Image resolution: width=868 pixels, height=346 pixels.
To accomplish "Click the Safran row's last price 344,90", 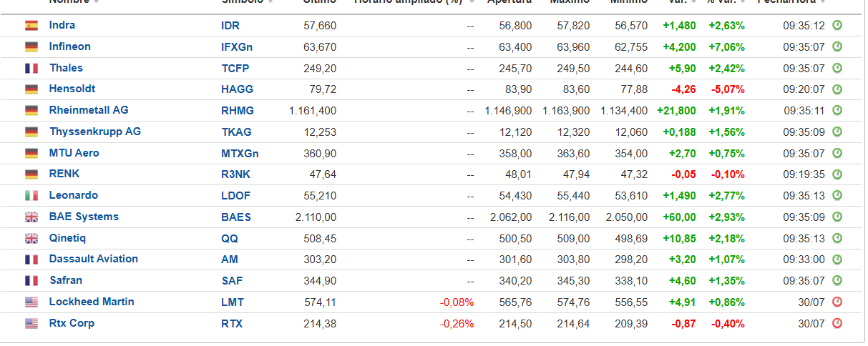I will point(320,281).
